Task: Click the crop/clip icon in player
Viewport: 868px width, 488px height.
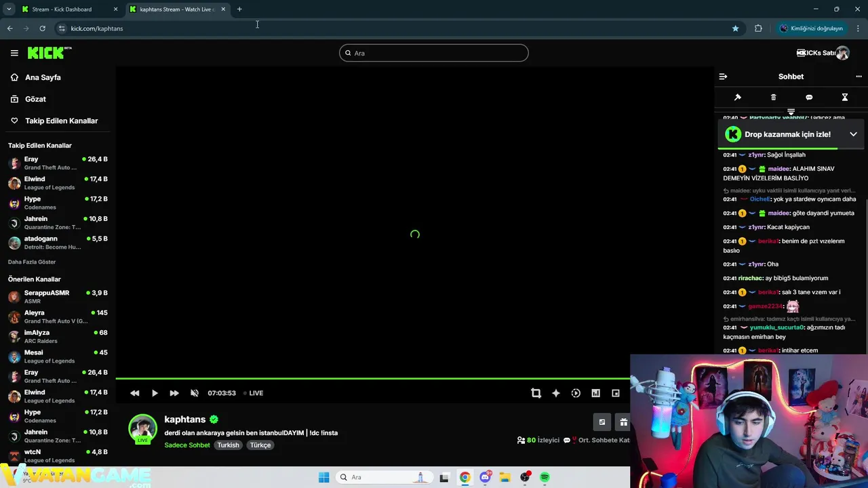Action: point(536,393)
